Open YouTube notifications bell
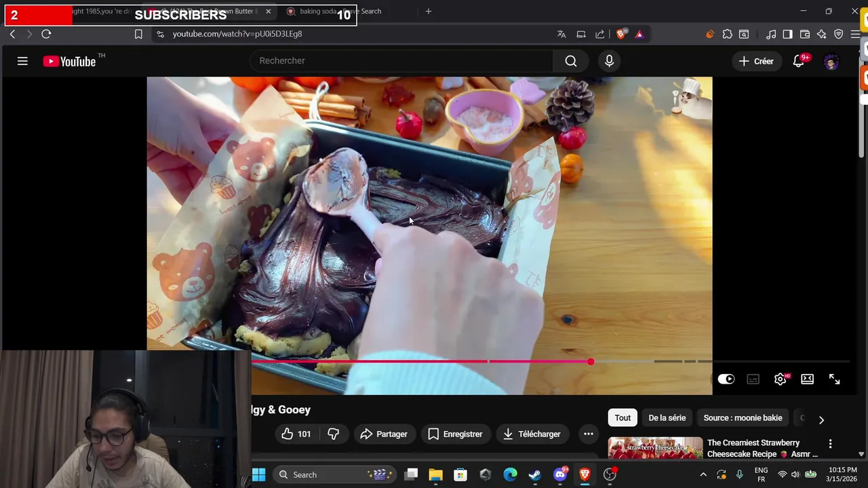868x488 pixels. coord(799,61)
